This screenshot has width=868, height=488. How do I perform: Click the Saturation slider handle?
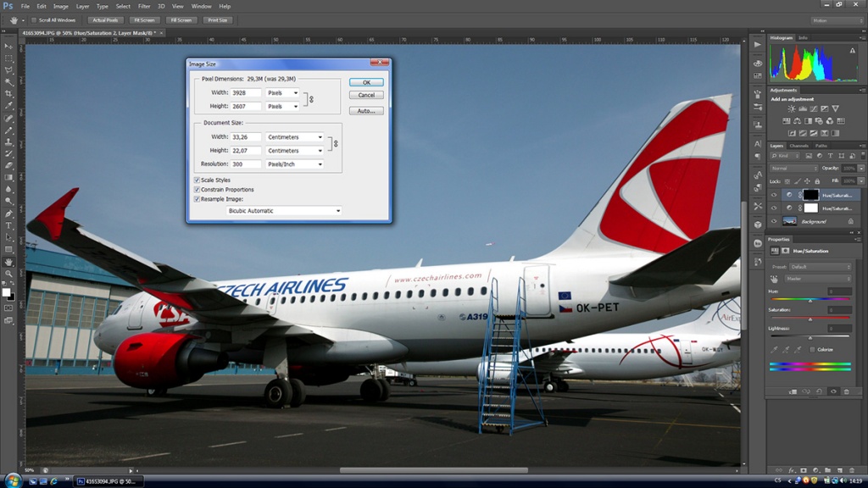pos(810,319)
